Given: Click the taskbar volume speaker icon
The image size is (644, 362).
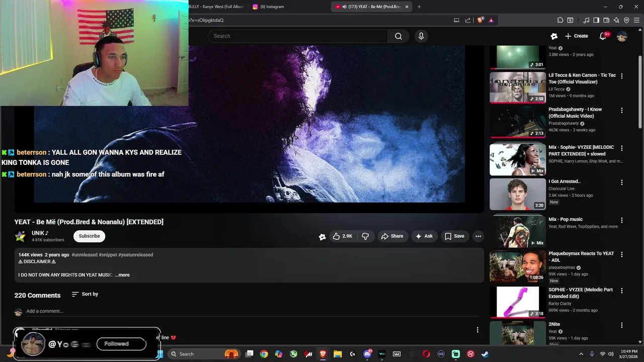Looking at the screenshot, I should (x=611, y=354).
